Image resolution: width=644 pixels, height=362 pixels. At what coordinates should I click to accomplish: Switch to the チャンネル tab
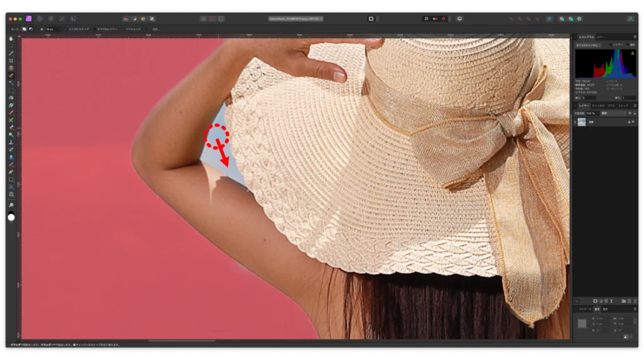[x=598, y=106]
